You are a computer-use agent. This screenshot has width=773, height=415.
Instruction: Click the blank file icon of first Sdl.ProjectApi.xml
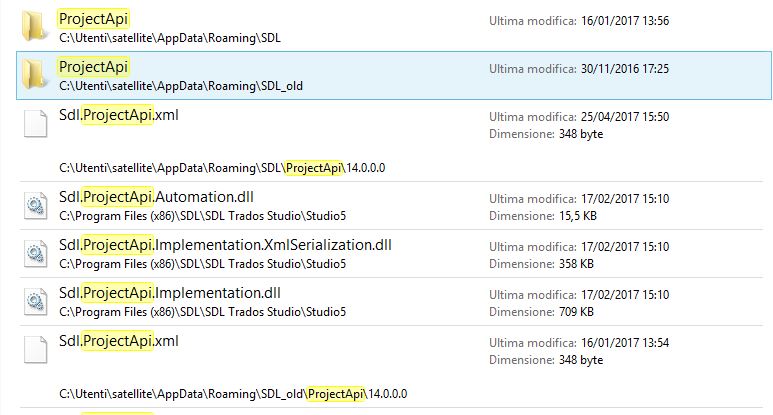coord(35,123)
